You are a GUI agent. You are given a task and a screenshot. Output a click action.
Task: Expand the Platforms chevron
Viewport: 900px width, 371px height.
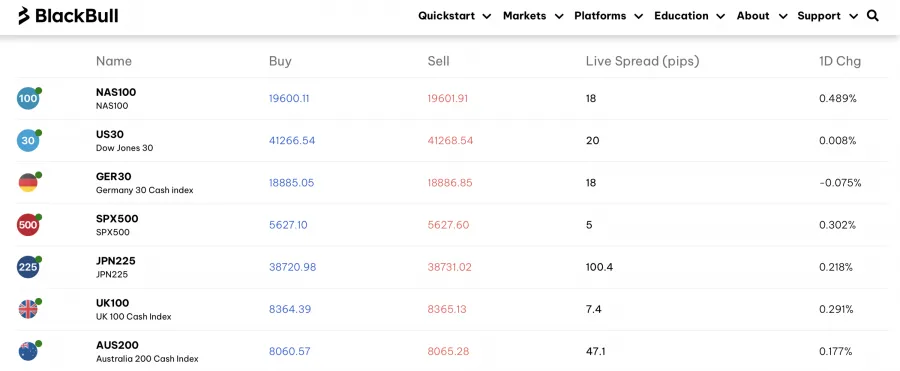[638, 17]
